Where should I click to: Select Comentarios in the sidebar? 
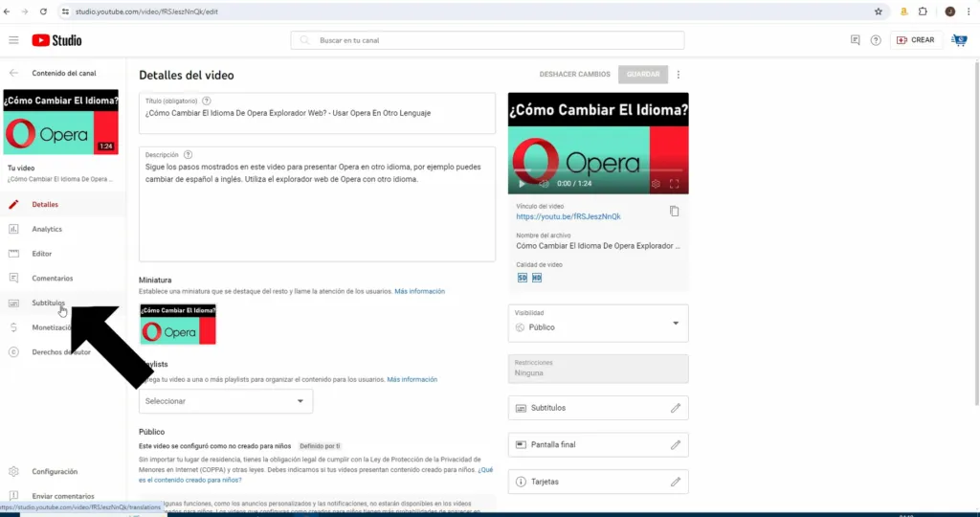click(53, 279)
